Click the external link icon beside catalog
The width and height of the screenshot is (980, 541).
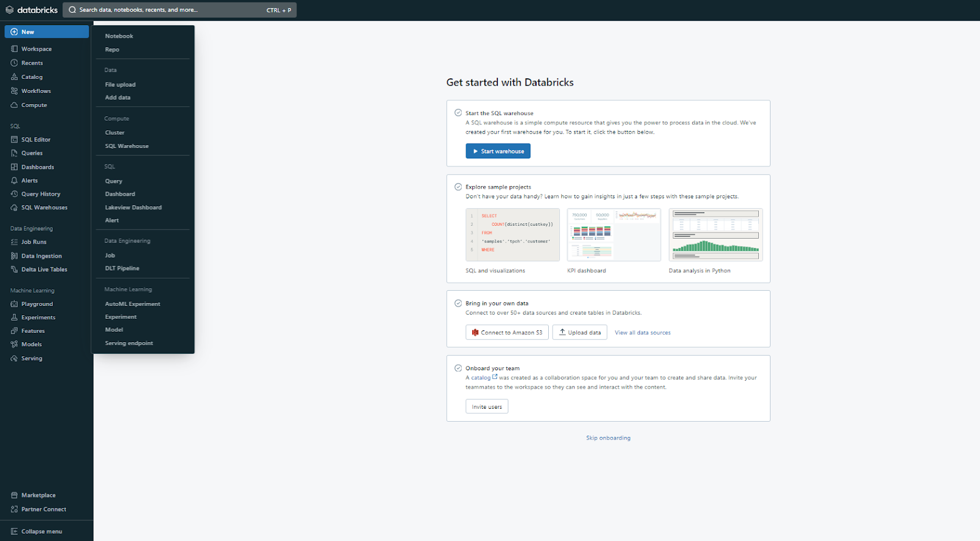point(495,377)
